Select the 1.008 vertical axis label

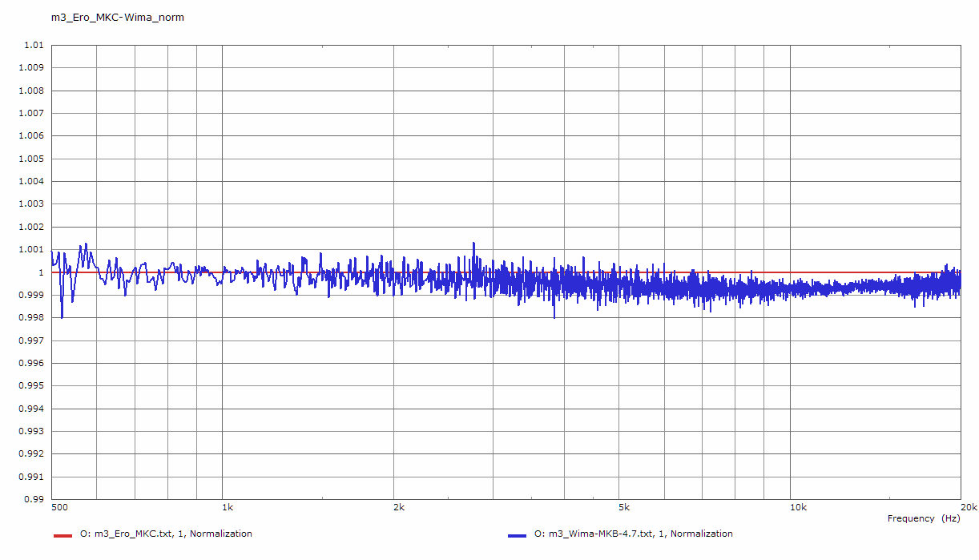click(30, 91)
